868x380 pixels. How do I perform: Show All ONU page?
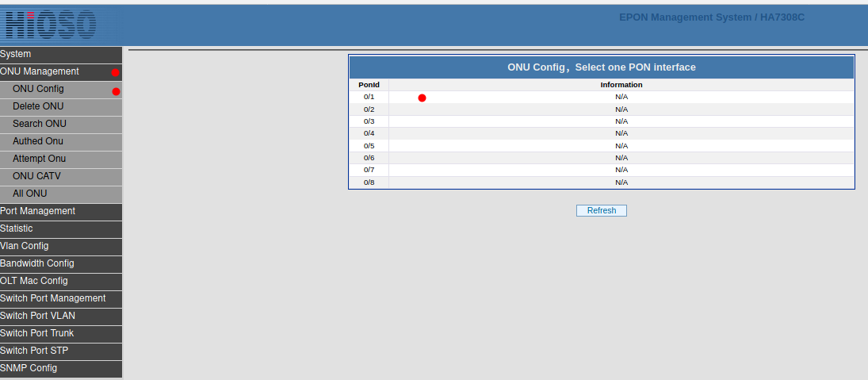point(30,194)
